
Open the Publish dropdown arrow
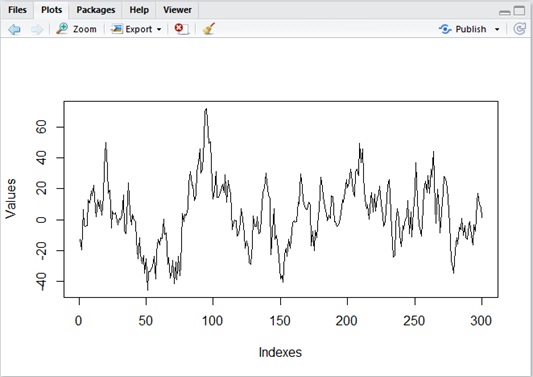(497, 30)
